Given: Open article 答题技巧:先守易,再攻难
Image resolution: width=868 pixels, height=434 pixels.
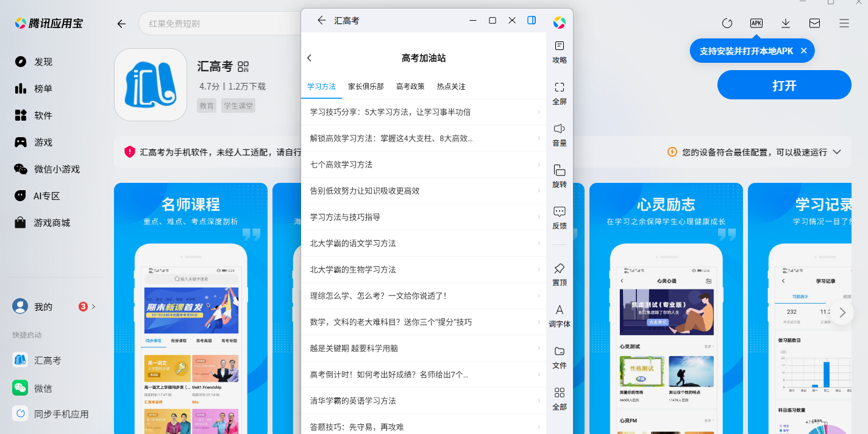Looking at the screenshot, I should point(424,424).
